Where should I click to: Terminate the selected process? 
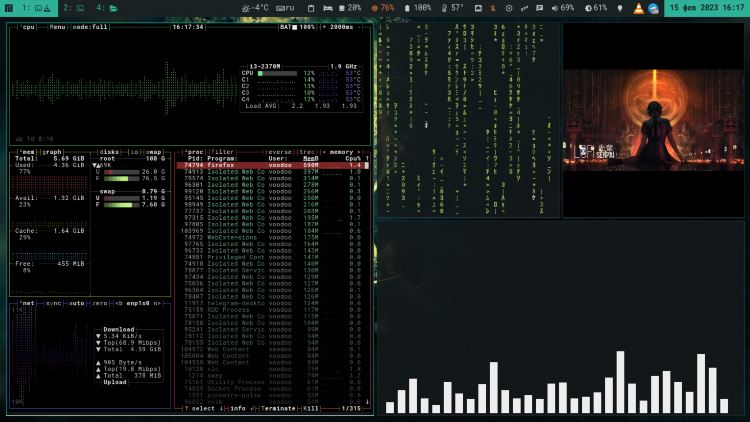(x=278, y=409)
